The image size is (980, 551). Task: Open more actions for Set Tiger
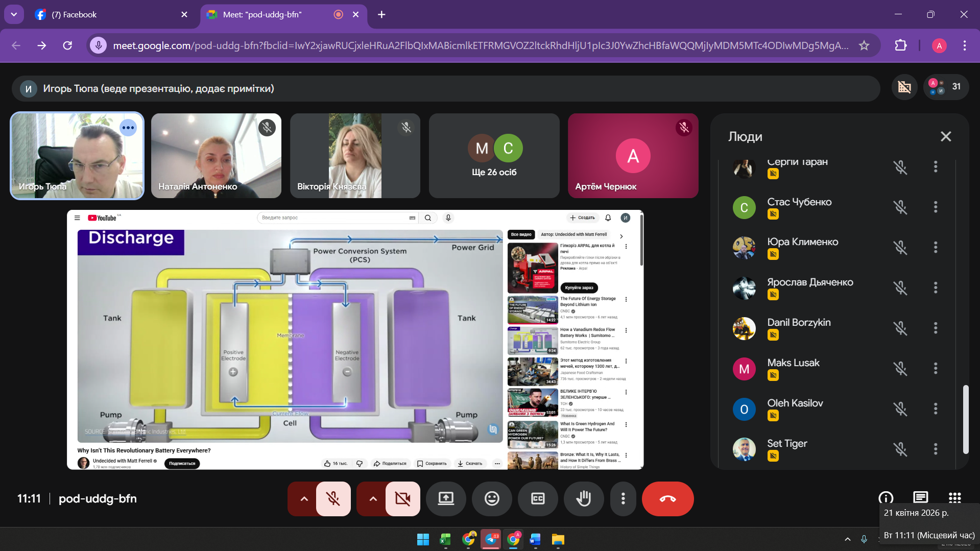(x=936, y=449)
